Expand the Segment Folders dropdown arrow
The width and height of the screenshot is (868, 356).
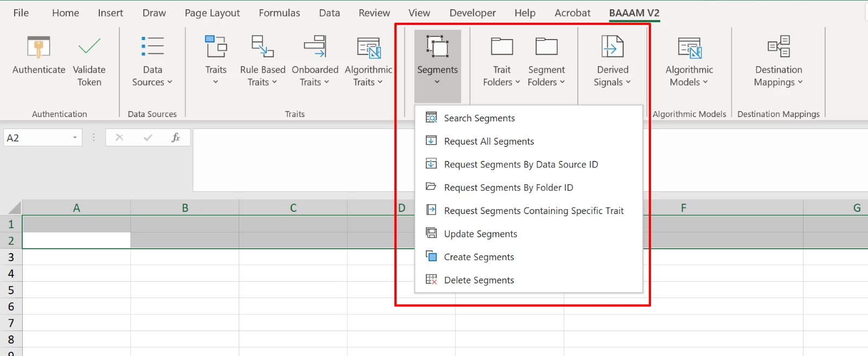[562, 82]
